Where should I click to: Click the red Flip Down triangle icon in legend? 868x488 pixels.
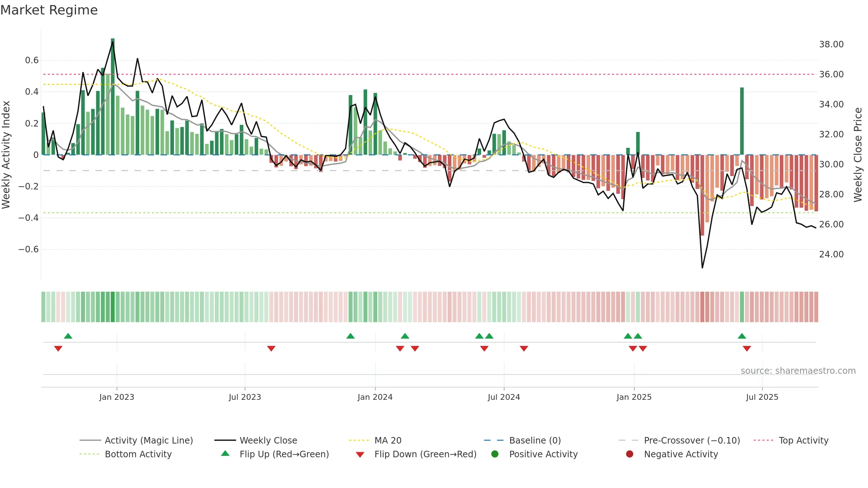coord(360,455)
